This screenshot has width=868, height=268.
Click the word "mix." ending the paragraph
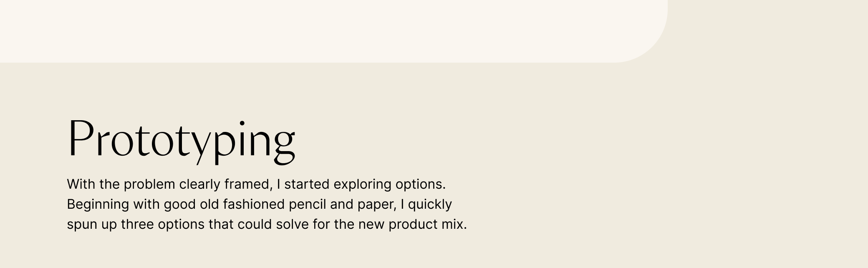454,224
